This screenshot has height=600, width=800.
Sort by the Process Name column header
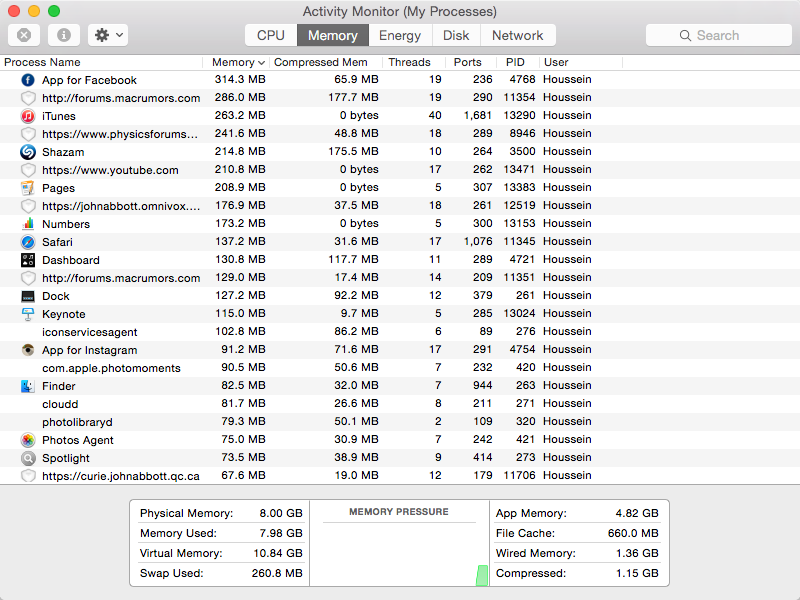(x=101, y=62)
